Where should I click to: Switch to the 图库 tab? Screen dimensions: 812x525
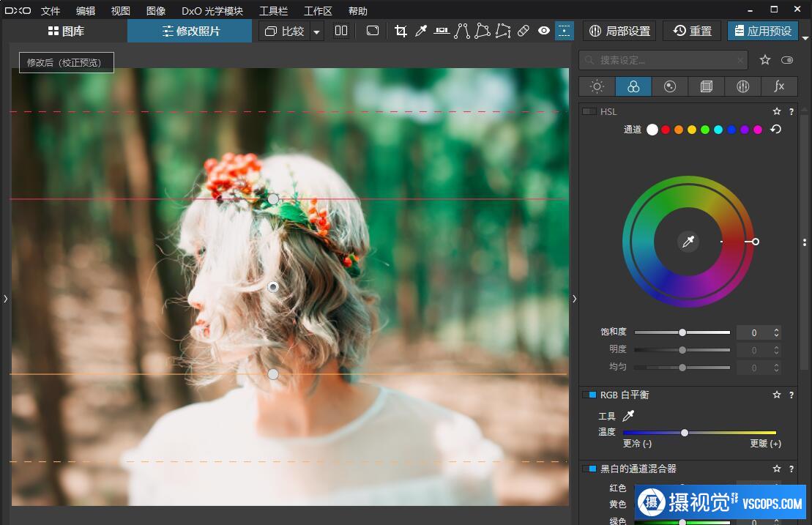pos(66,31)
